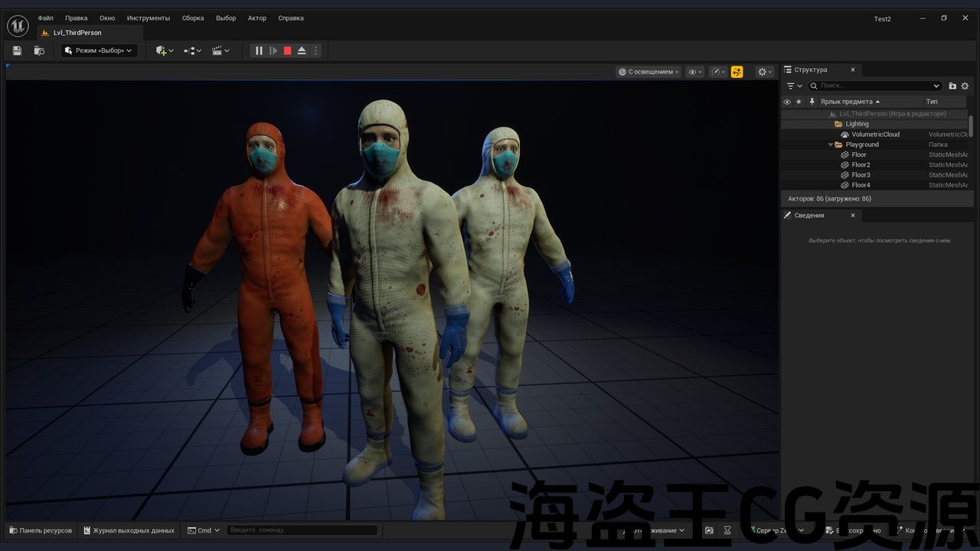Toggle the pin column header in outliner
This screenshot has width=980, height=551.
click(x=812, y=102)
